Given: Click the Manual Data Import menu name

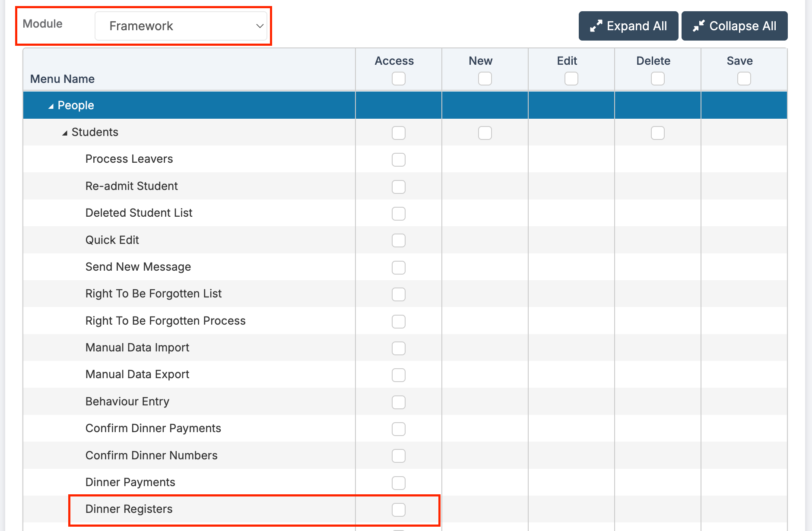Looking at the screenshot, I should [x=137, y=348].
